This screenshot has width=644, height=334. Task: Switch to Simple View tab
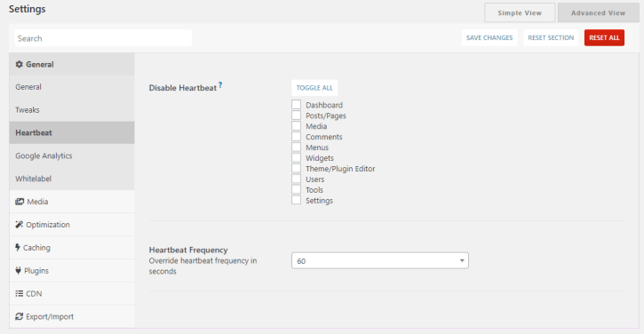[520, 12]
